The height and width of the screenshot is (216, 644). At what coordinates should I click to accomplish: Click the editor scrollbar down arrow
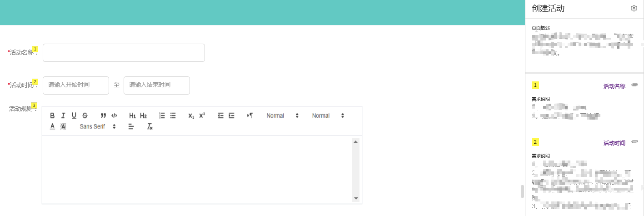356,198
